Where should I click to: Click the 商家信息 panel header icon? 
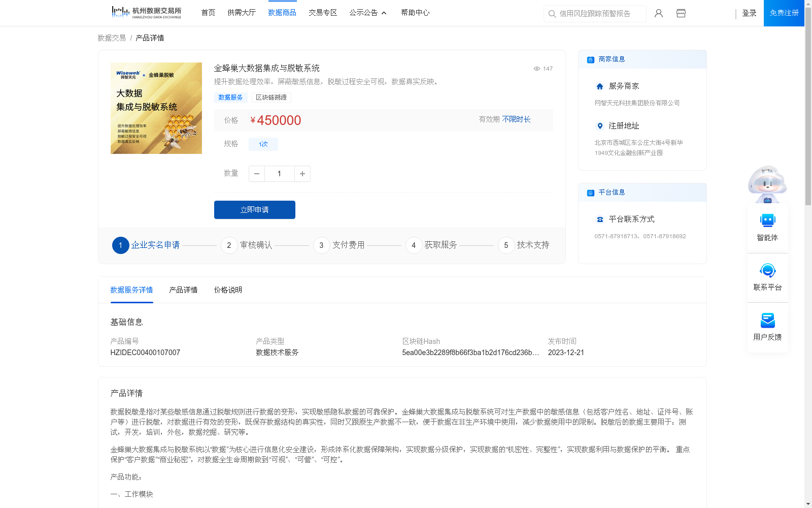[591, 59]
